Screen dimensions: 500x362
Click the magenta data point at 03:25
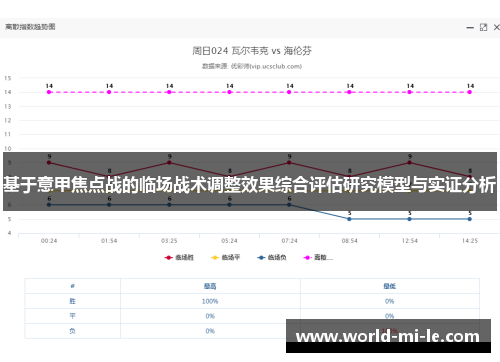(x=169, y=92)
